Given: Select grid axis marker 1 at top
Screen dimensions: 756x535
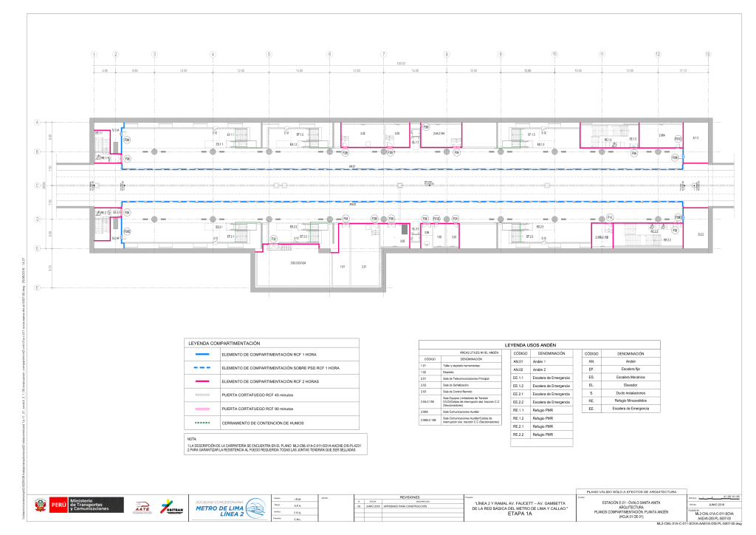Looking at the screenshot, I should (x=94, y=55).
